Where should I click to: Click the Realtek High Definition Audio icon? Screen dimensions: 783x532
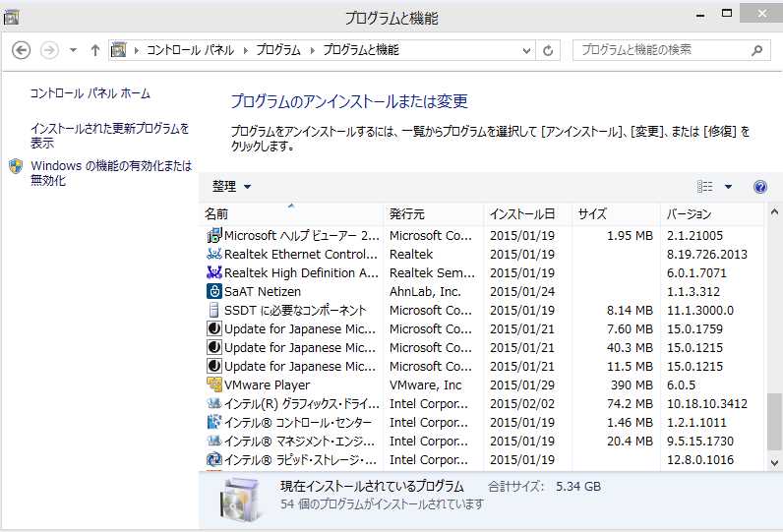pyautogui.click(x=214, y=273)
